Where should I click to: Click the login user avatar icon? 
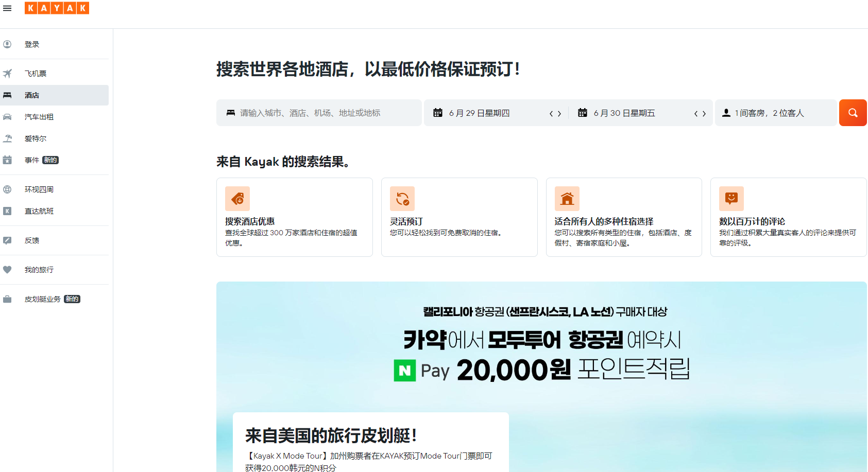7,44
